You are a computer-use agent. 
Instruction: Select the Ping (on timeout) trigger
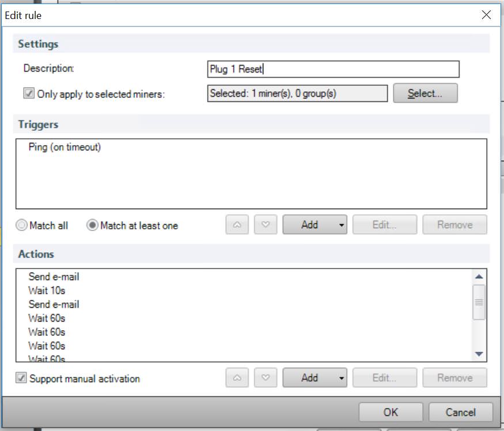[65, 147]
